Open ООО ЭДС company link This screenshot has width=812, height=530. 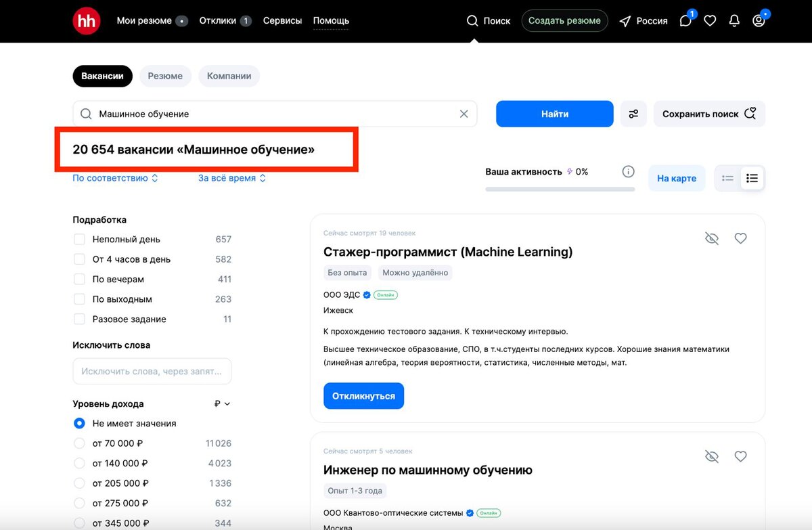click(x=342, y=294)
